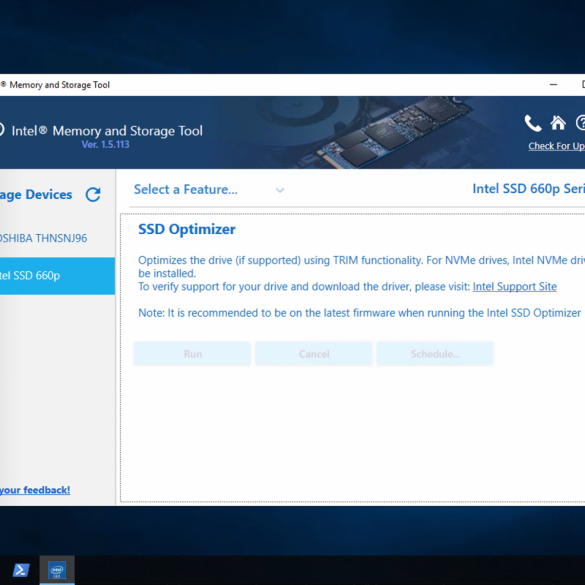Image resolution: width=585 pixels, height=585 pixels.
Task: Open the help question mark icon
Action: [x=581, y=123]
